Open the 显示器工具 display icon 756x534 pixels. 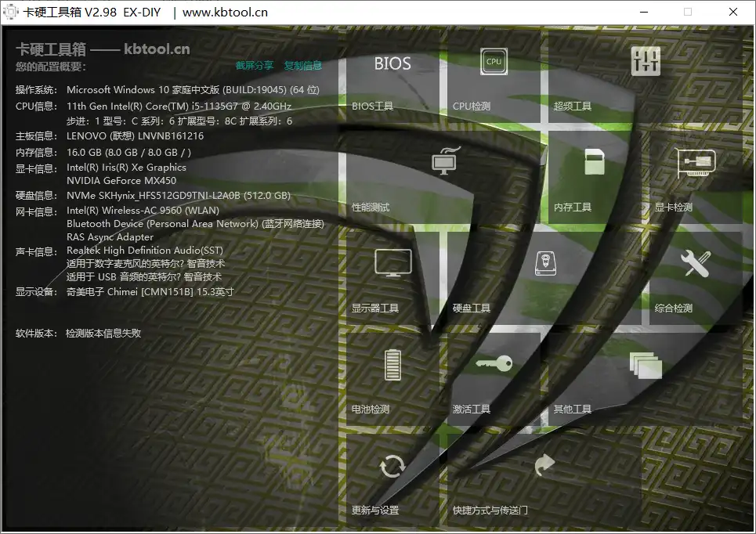coord(393,262)
